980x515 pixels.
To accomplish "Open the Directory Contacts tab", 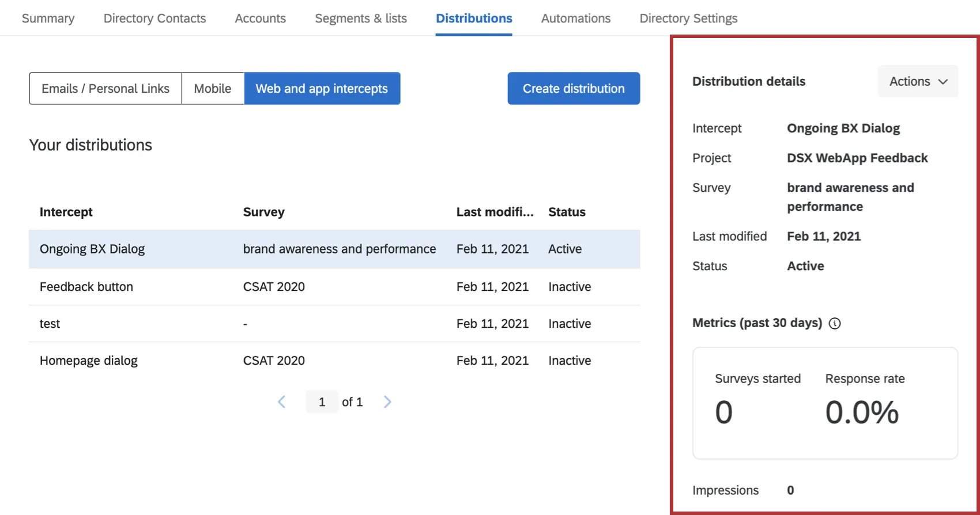I will (x=154, y=18).
